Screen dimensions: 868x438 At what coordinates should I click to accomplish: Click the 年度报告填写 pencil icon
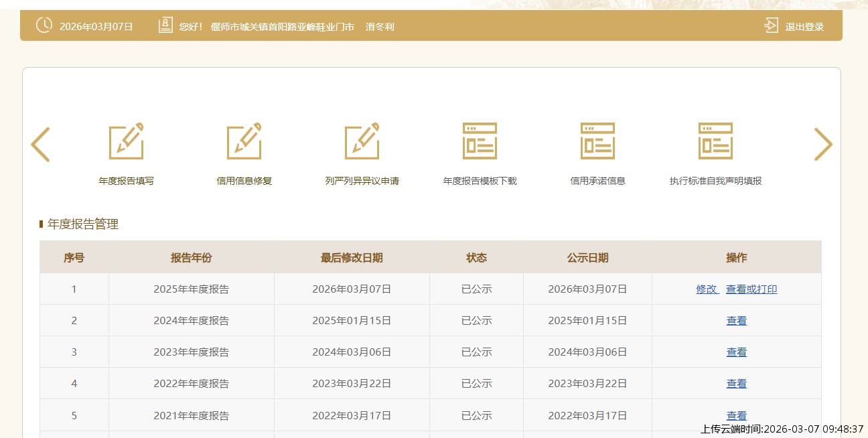(x=126, y=141)
